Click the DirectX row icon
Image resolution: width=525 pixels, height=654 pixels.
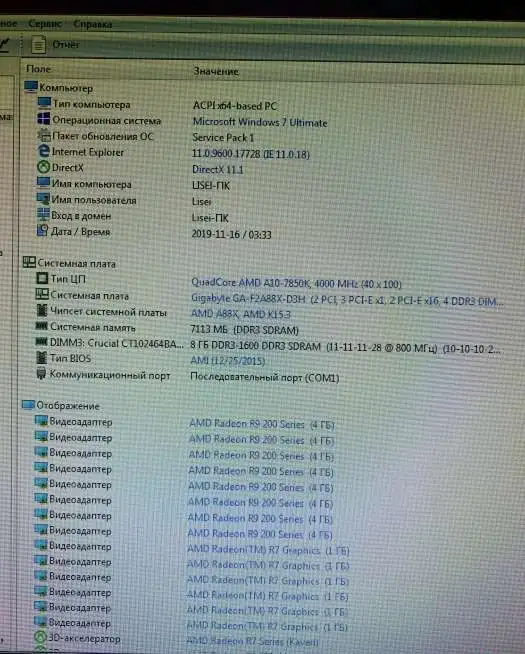click(x=43, y=167)
